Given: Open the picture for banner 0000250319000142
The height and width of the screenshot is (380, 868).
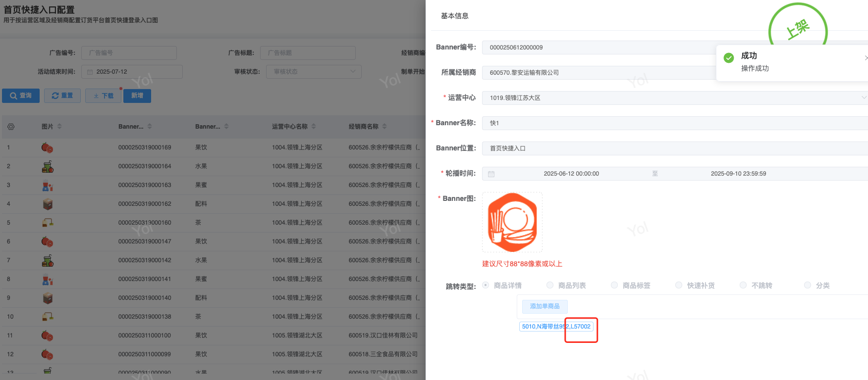Looking at the screenshot, I should coord(47,260).
